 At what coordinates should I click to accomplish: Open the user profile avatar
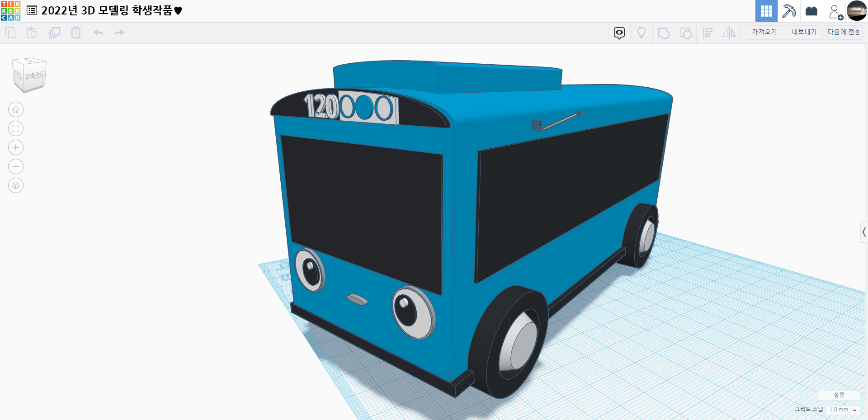point(857,11)
